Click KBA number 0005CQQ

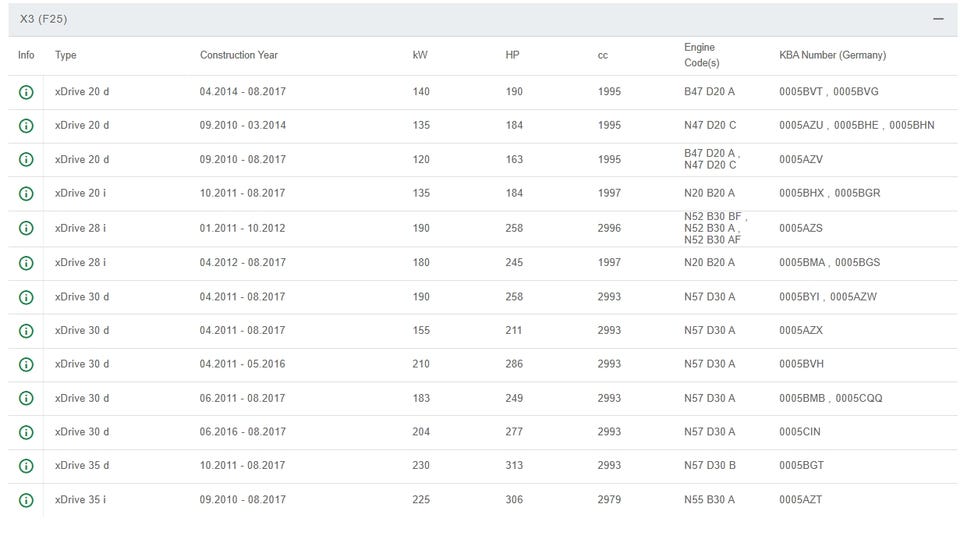coord(859,398)
